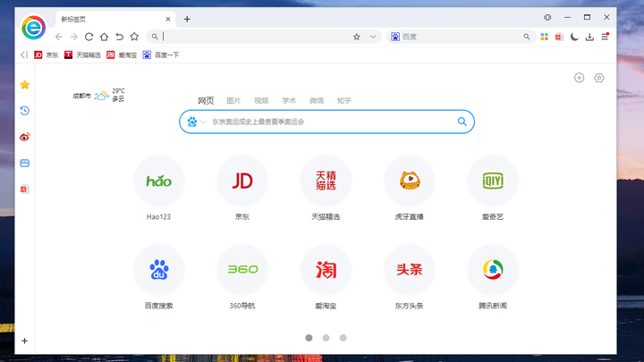
Task: Open the home page via house icon
Action: click(104, 37)
